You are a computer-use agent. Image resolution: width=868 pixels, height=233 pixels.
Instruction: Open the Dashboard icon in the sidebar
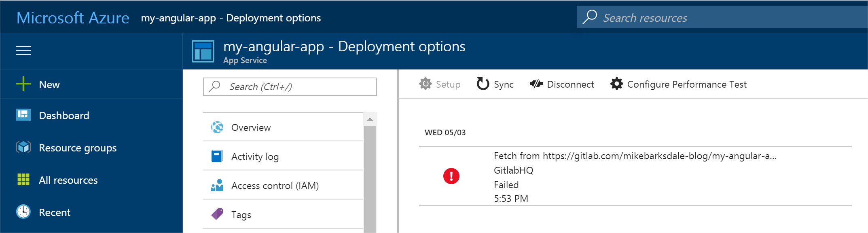(23, 115)
